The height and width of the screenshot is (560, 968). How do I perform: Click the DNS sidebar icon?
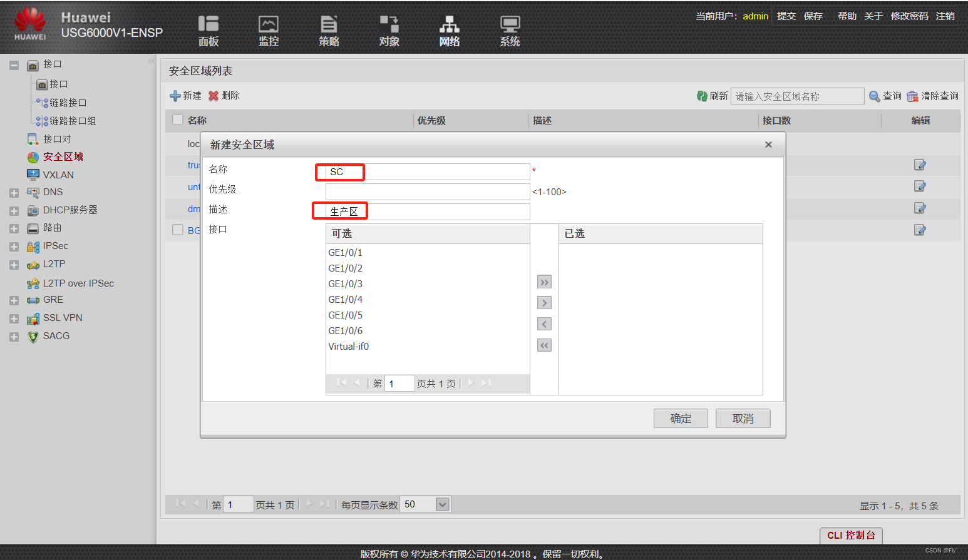pos(33,193)
